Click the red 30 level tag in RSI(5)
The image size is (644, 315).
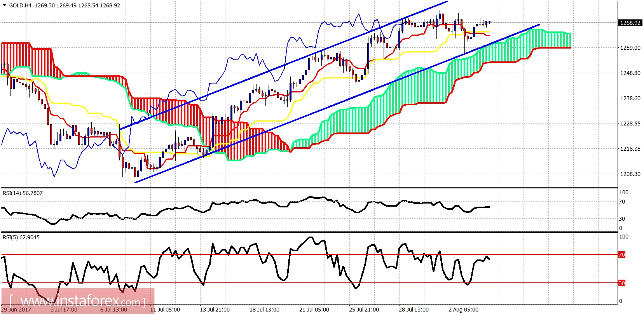point(622,283)
